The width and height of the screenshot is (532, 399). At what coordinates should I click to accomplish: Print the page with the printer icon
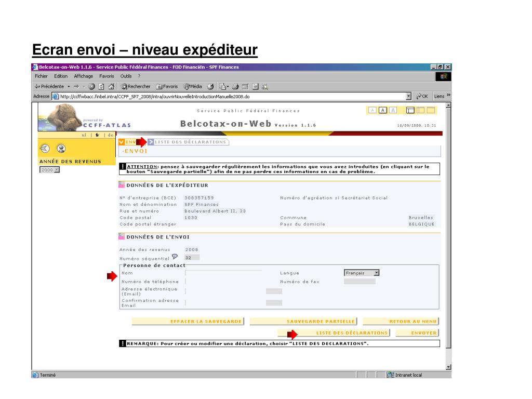click(x=235, y=87)
